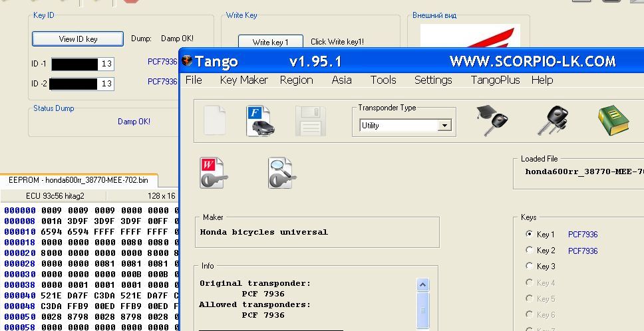The height and width of the screenshot is (331, 644).
Task: Open file icon with car in Tango
Action: [x=260, y=120]
